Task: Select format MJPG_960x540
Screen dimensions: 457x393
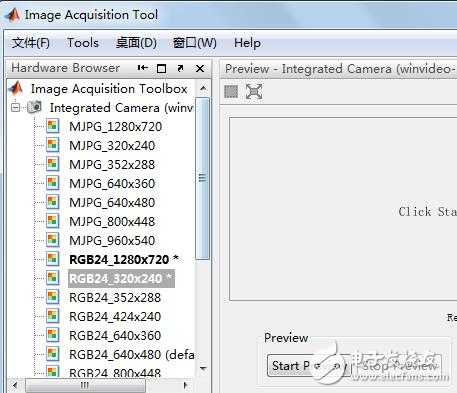Action: 112,241
